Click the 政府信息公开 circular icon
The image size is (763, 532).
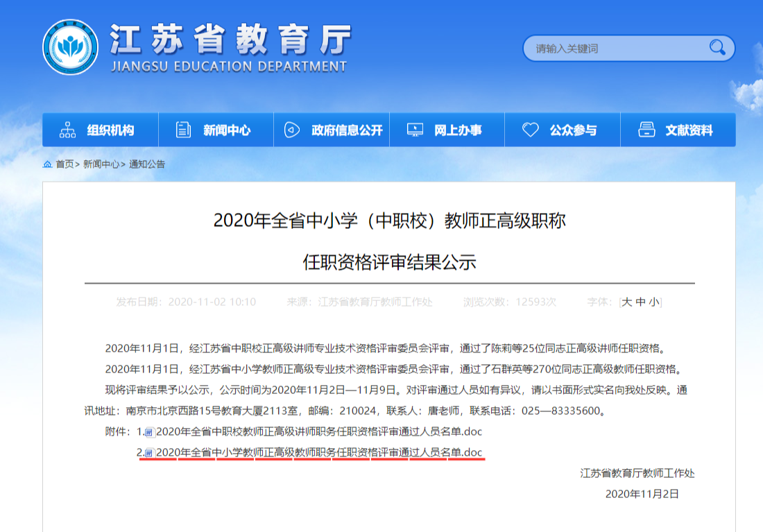tap(292, 130)
